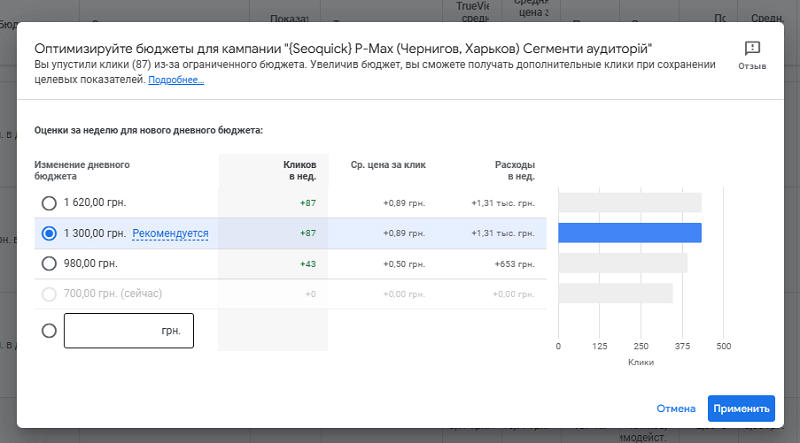Apply the budget with Применить button
Screen dimensions: 800x443
(741, 408)
